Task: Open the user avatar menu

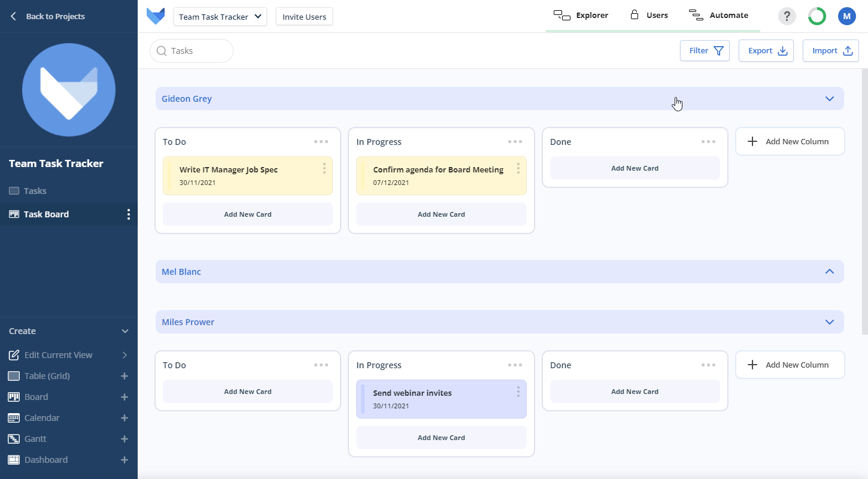Action: point(846,16)
